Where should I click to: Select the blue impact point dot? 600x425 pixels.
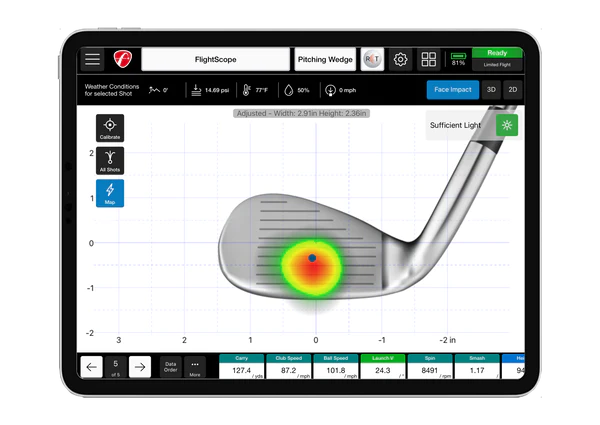(x=312, y=258)
